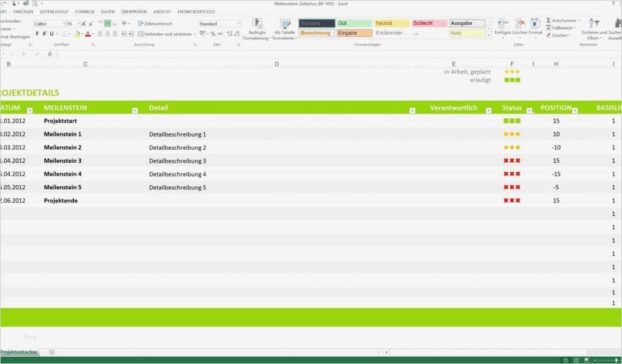This screenshot has width=622, height=364.
Task: Apply the Zeilenumbruch wrap text icon
Action: [x=155, y=24]
